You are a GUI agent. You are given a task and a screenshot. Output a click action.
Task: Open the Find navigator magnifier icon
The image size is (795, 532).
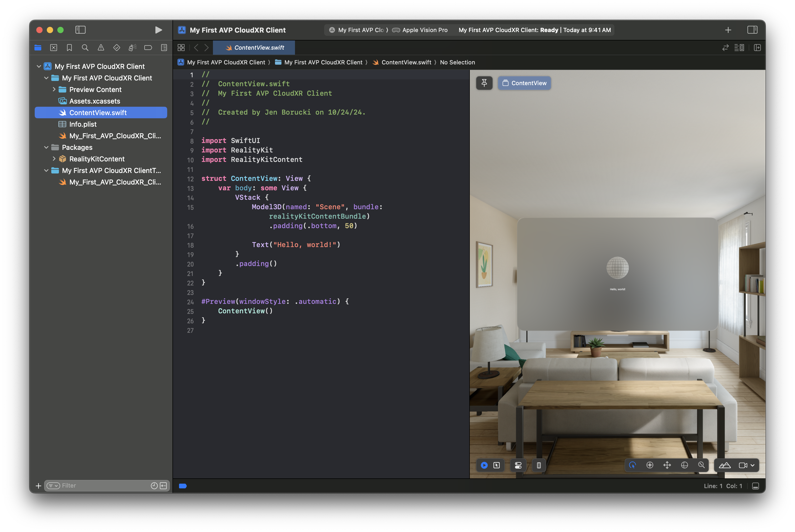(x=85, y=48)
